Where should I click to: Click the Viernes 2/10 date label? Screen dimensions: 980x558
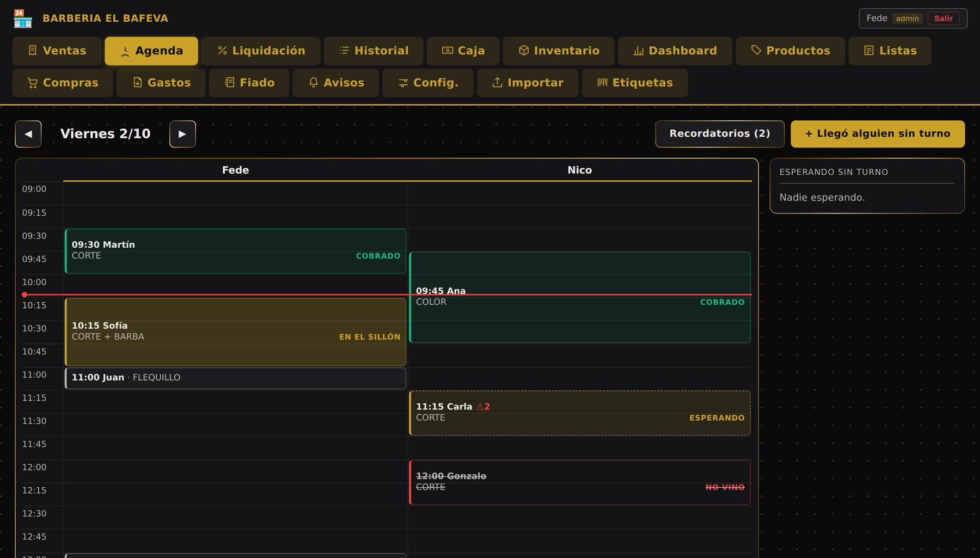106,134
